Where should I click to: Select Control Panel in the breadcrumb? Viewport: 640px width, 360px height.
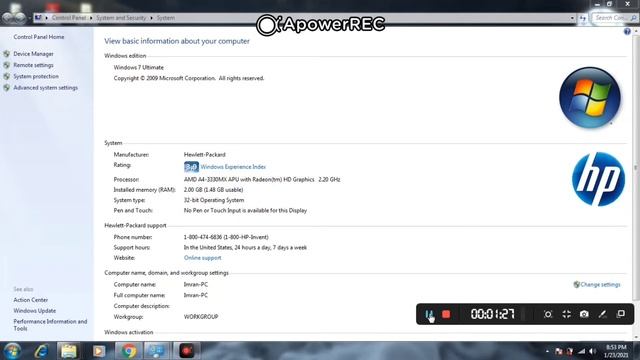(x=69, y=18)
